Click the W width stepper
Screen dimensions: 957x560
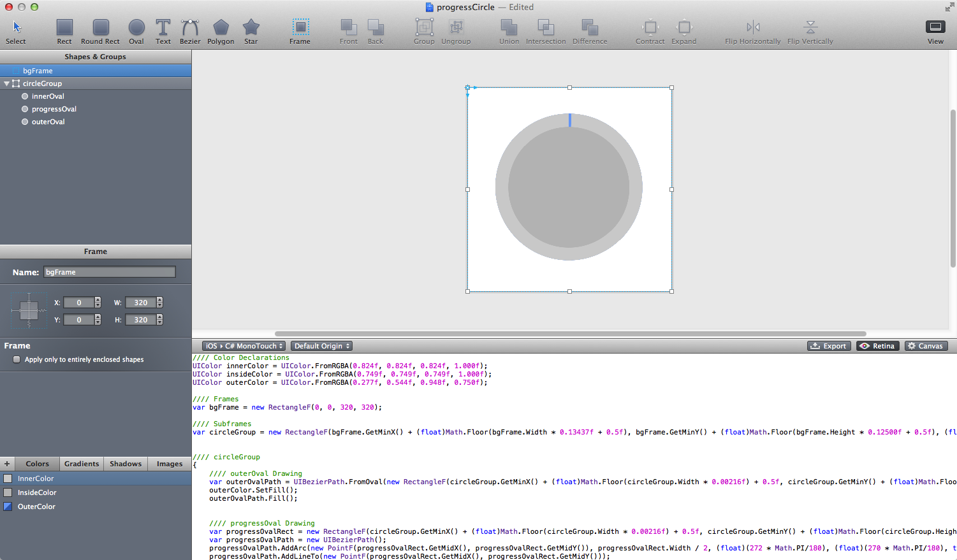click(159, 303)
